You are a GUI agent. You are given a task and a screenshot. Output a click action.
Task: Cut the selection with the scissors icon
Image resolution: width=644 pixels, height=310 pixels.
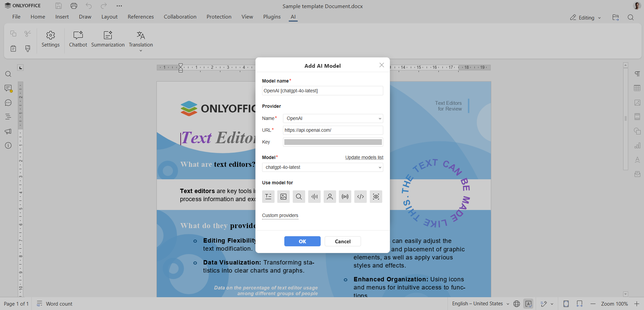pos(28,33)
